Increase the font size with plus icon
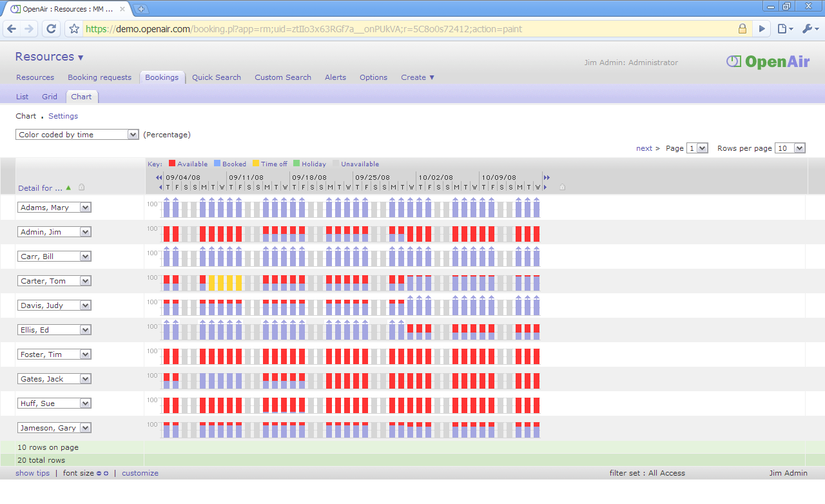The height and width of the screenshot is (504, 825). 106,473
